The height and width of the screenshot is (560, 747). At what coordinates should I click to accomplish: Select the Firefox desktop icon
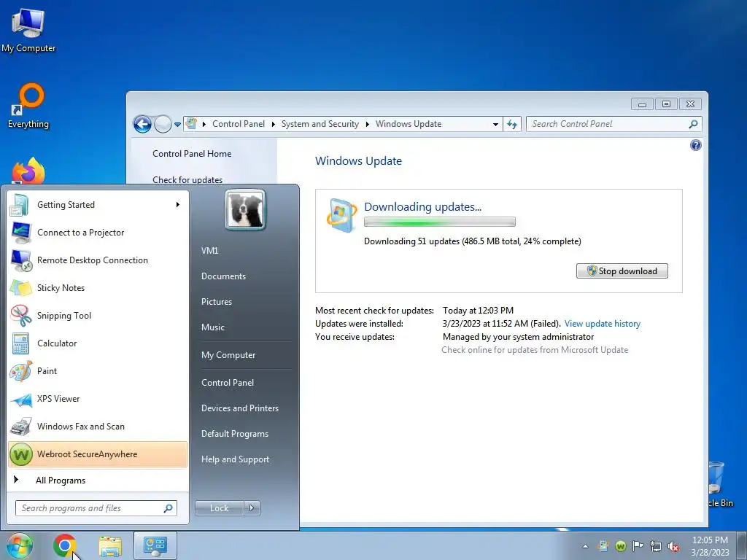(x=28, y=171)
